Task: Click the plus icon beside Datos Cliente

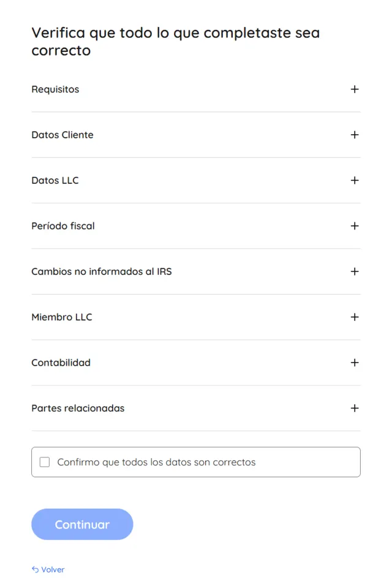Action: (x=355, y=135)
